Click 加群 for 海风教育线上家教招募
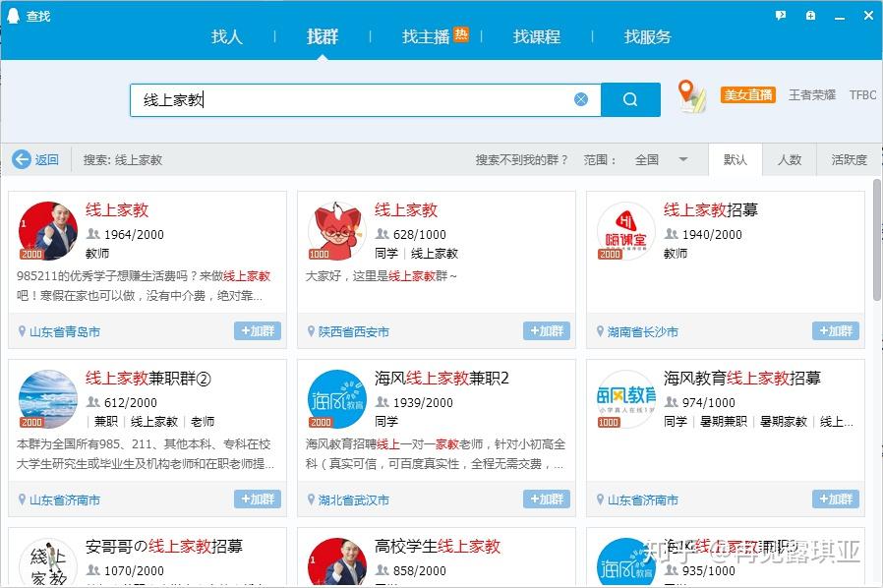 [x=836, y=499]
